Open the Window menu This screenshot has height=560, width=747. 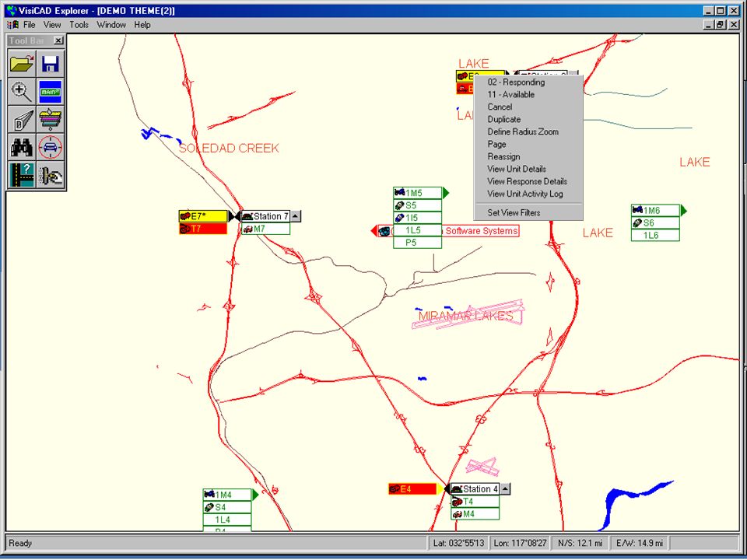tap(111, 25)
